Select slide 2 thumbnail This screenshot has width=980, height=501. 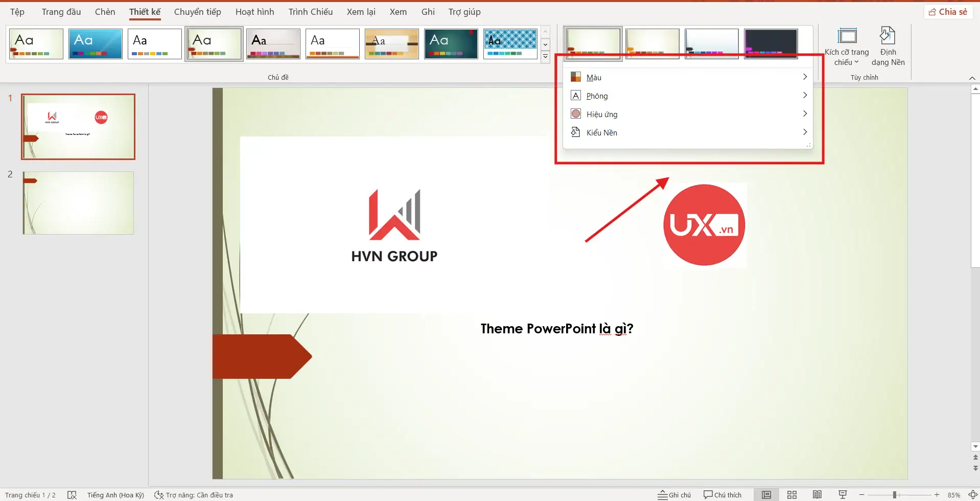point(78,203)
